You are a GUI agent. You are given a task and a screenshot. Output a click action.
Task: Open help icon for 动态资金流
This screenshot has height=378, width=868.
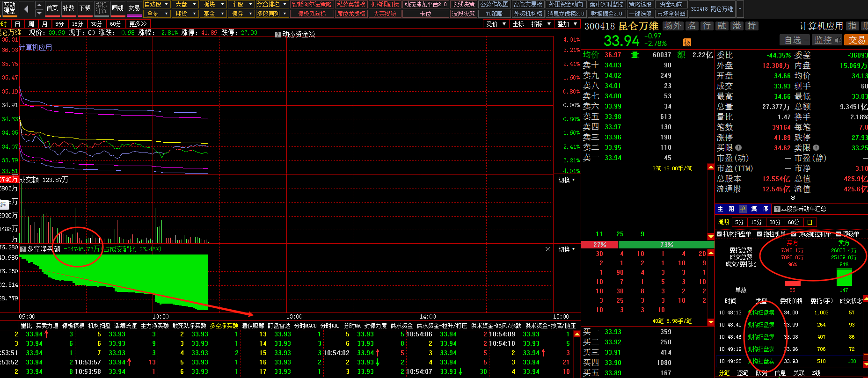[278, 35]
